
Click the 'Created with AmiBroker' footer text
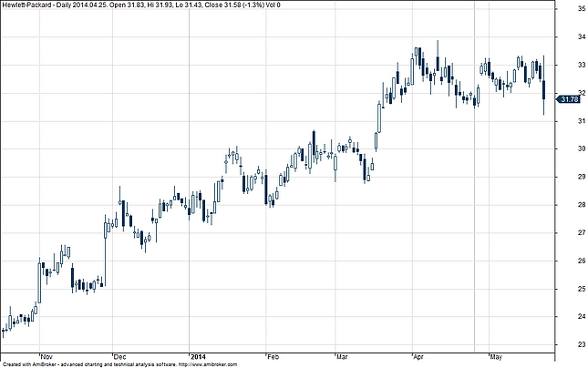pos(119,364)
